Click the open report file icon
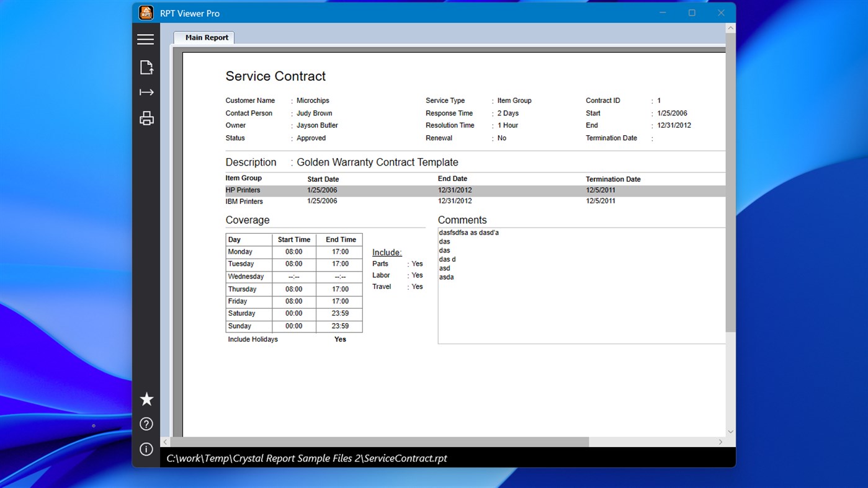 pyautogui.click(x=146, y=67)
